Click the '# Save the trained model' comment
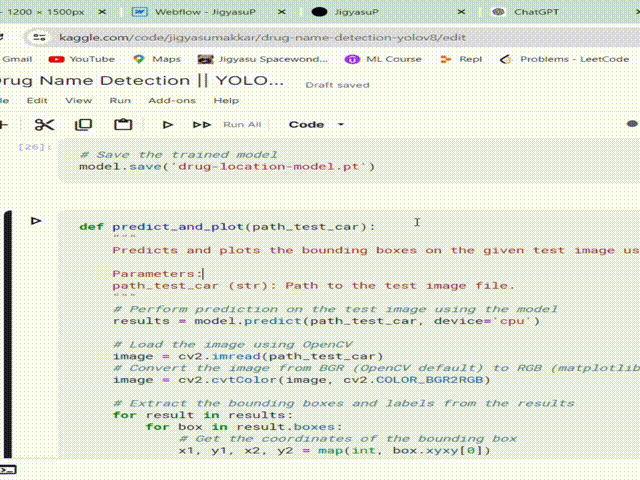Viewport: 640px width, 480px height. click(178, 155)
